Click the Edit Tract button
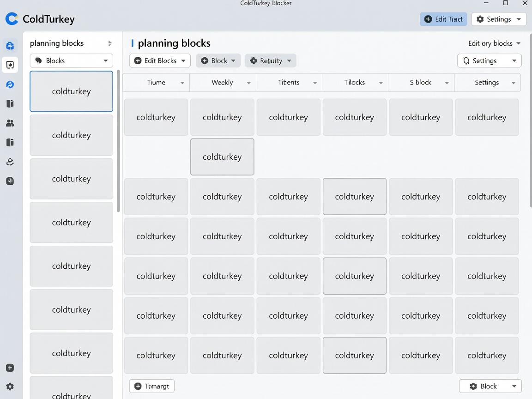 pyautogui.click(x=443, y=19)
